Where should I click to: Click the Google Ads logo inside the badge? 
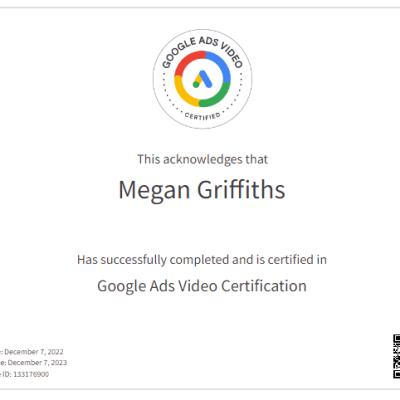click(x=202, y=79)
